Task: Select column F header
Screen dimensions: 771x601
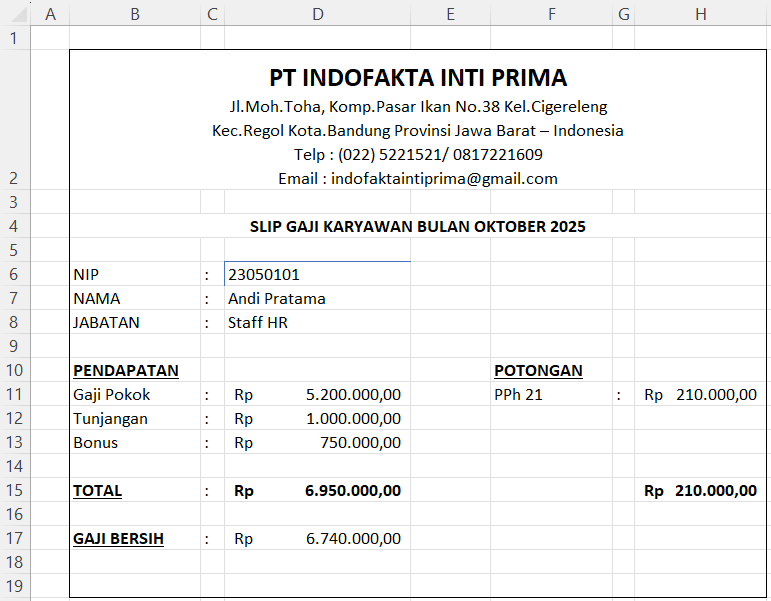Action: (552, 13)
